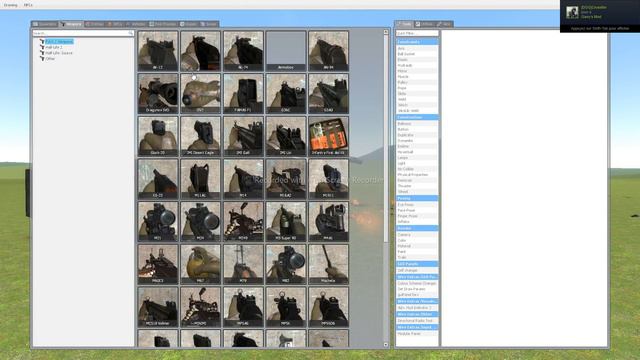Select the FAMAS F1 weapon
The image size is (640, 360).
[x=243, y=93]
